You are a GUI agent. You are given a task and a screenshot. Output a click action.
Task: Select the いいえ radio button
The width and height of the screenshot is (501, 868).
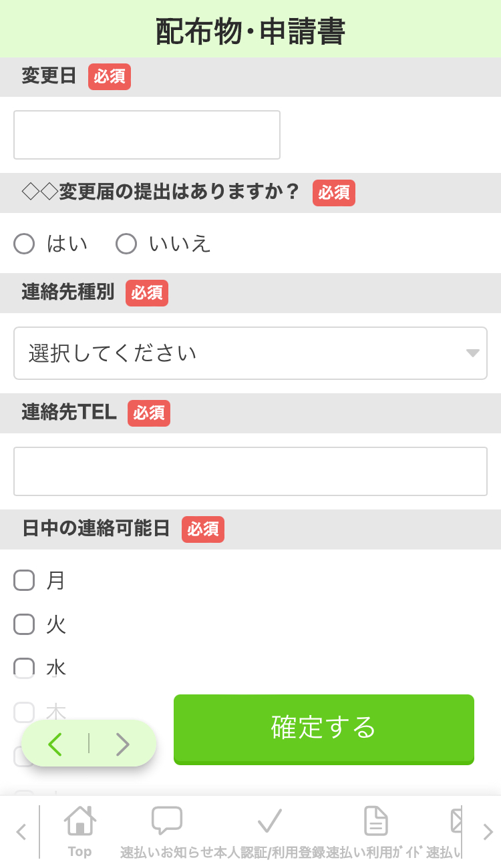(126, 244)
